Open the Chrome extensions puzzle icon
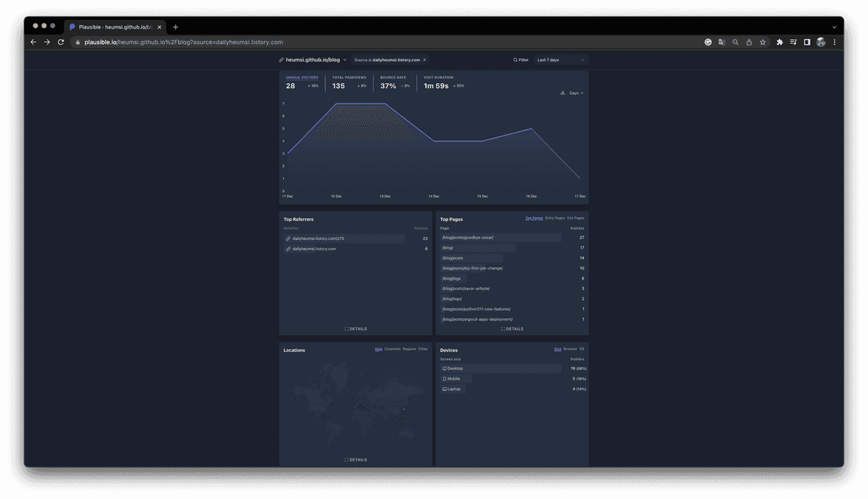The width and height of the screenshot is (868, 499). [x=780, y=42]
